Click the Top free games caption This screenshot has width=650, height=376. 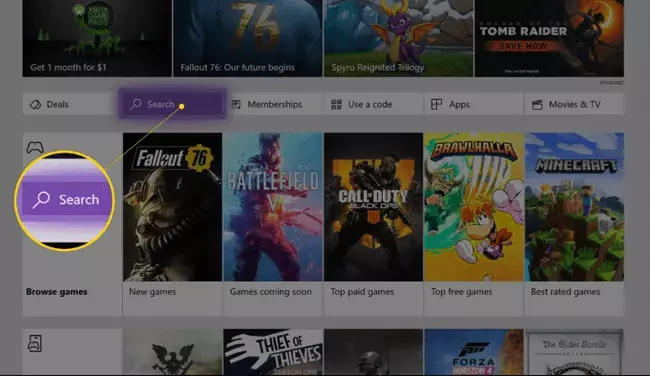pos(461,291)
